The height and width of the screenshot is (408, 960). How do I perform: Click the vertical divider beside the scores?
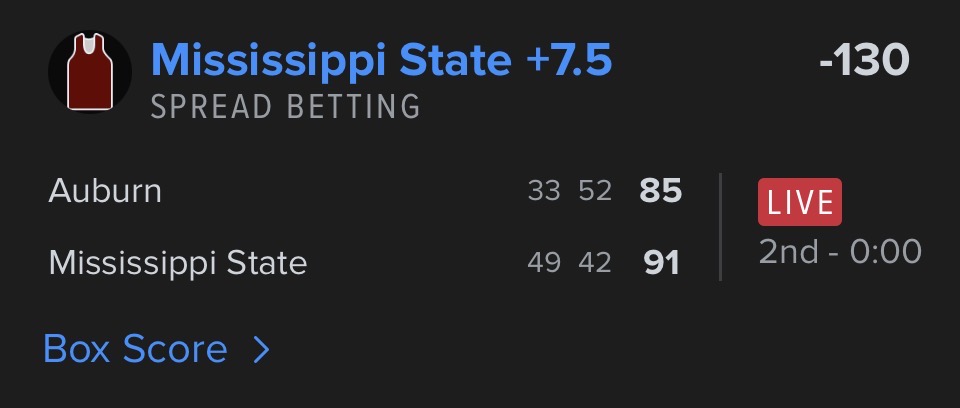tap(720, 227)
